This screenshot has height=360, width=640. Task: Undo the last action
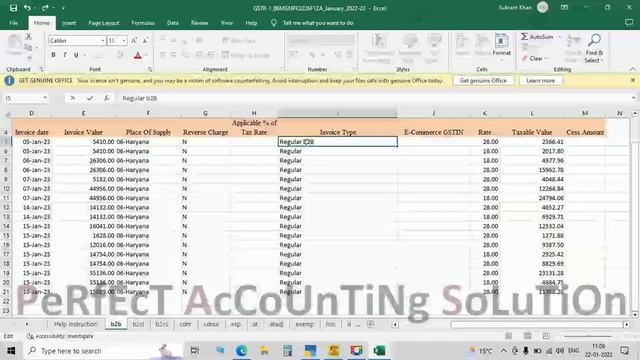(27, 8)
